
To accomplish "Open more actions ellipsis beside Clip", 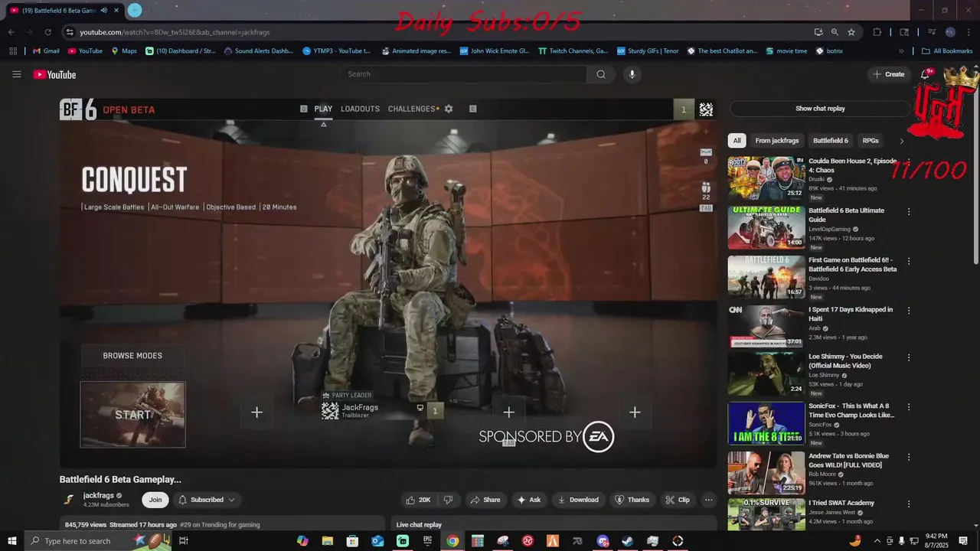I will (708, 500).
